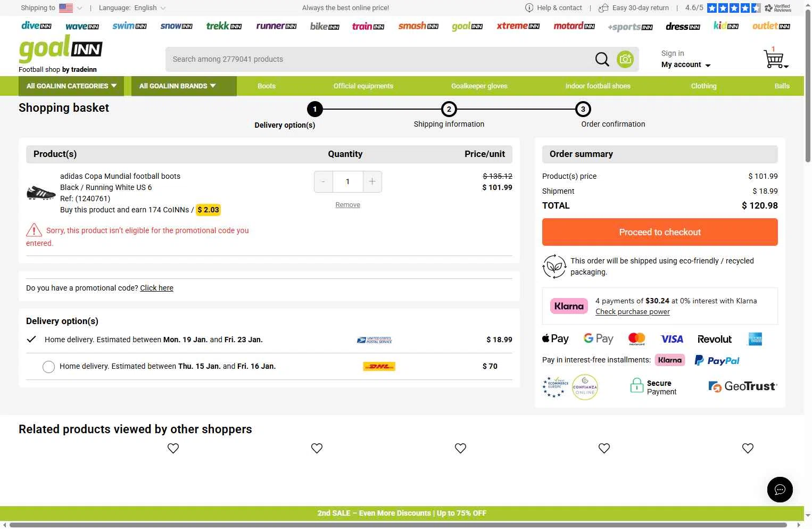Click the horizontal scrollbar at bottom
Image resolution: width=812 pixels, height=529 pixels.
point(398,525)
